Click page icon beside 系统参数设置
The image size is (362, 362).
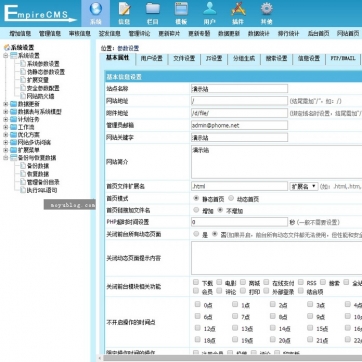click(x=23, y=63)
